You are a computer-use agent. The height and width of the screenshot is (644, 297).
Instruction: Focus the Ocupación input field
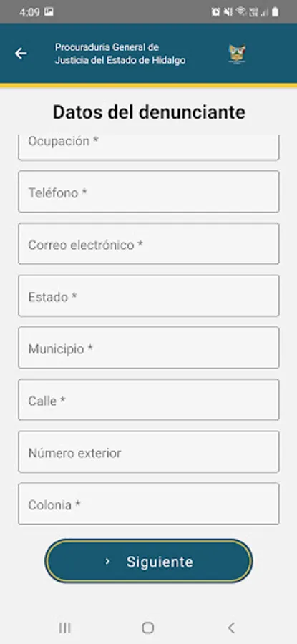click(x=149, y=147)
